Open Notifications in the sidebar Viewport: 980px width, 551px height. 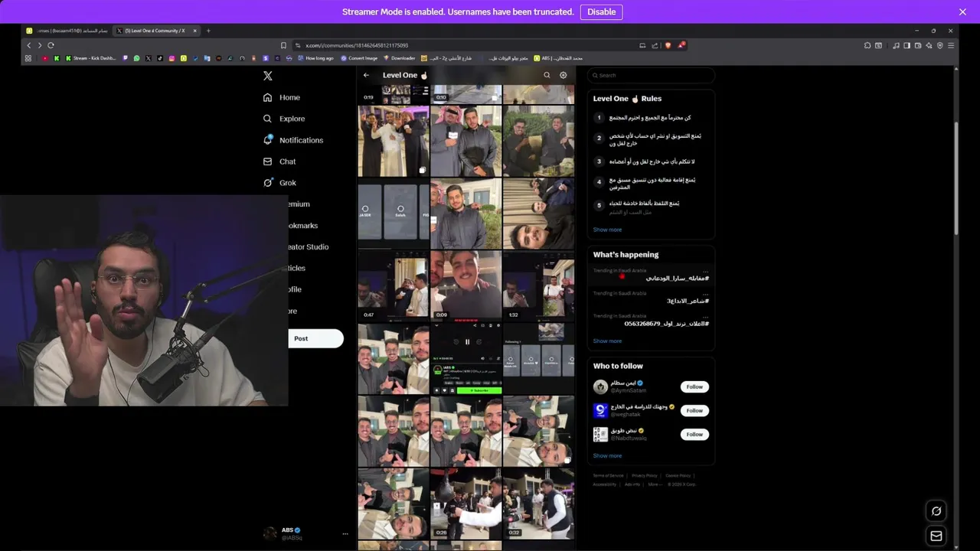[292, 140]
